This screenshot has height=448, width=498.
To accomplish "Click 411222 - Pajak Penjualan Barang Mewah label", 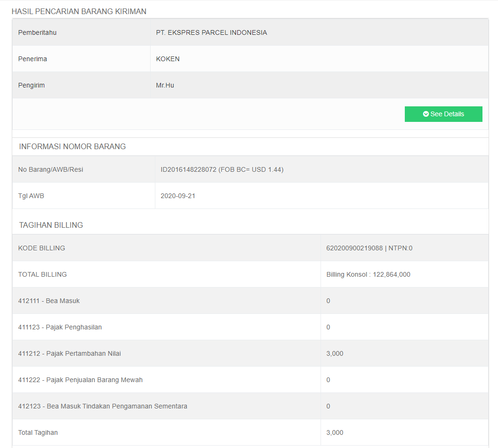I will [80, 380].
